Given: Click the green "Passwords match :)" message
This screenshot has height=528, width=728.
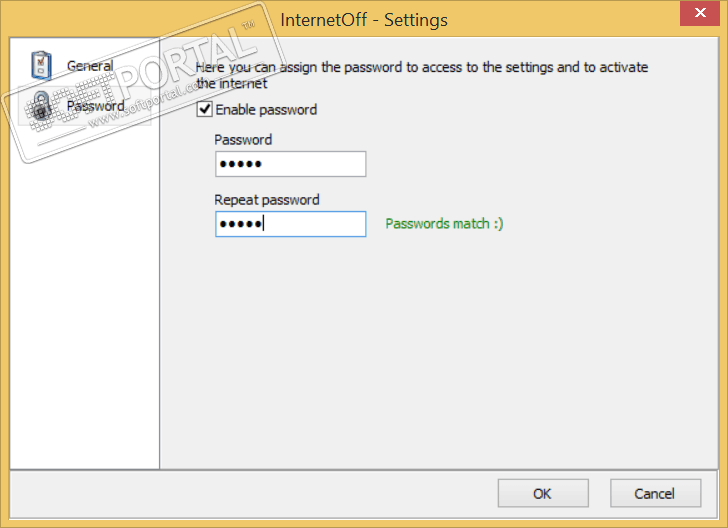Looking at the screenshot, I should (x=444, y=224).
